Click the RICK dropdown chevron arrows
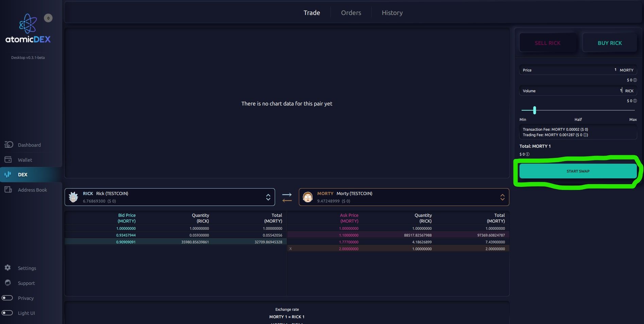 [268, 197]
